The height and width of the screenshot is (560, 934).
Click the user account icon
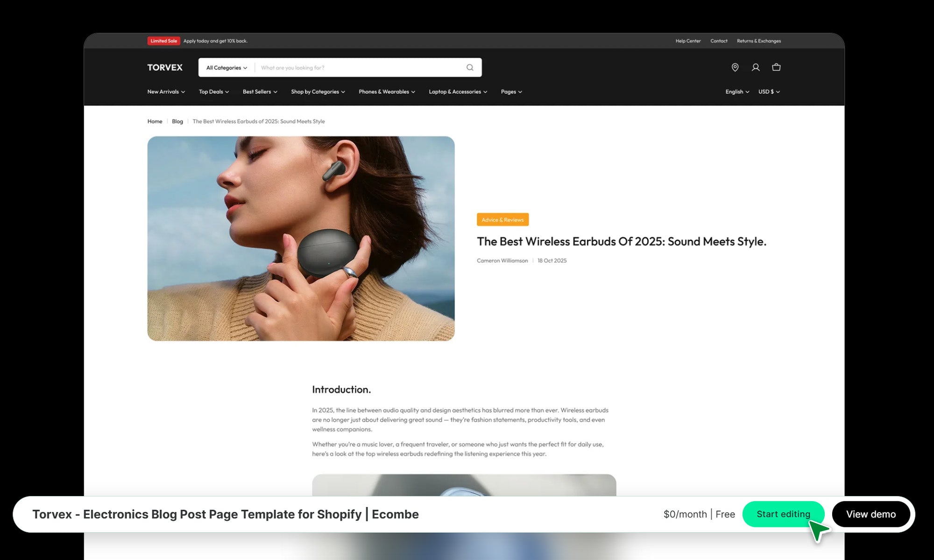(x=756, y=68)
